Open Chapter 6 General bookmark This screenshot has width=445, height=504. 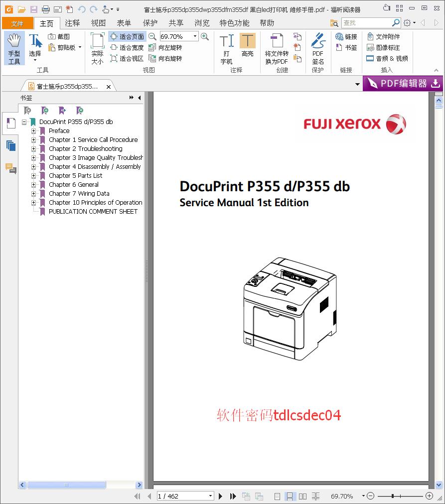pyautogui.click(x=74, y=184)
